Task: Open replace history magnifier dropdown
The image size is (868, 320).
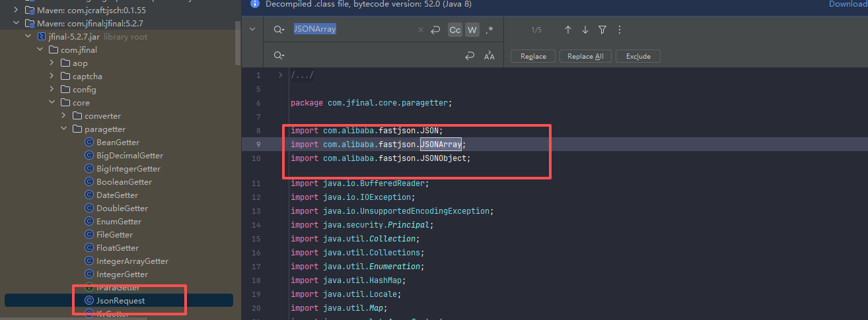Action: [279, 56]
